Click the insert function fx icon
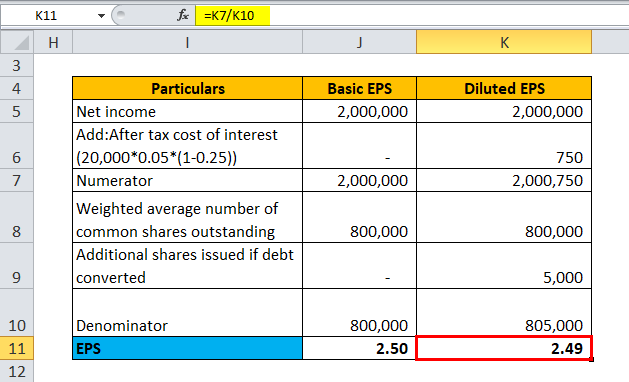Viewport: 629px width, 382px height. [183, 15]
